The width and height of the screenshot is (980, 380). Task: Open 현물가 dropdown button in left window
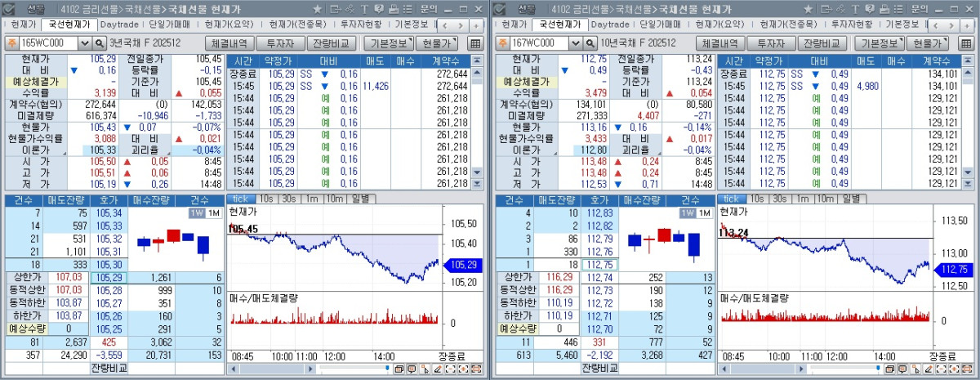point(437,43)
